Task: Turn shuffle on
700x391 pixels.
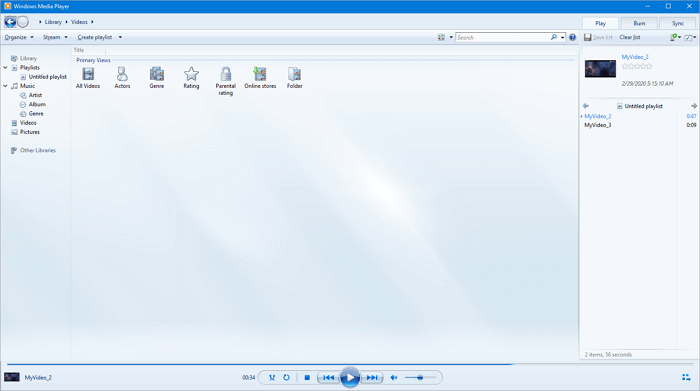Action: (x=272, y=378)
